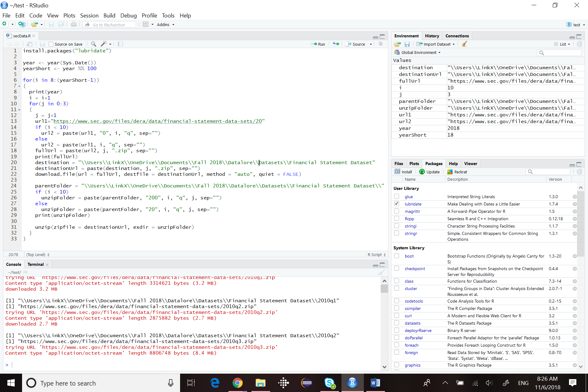Open the Session menu
This screenshot has width=588, height=392.
click(89, 16)
